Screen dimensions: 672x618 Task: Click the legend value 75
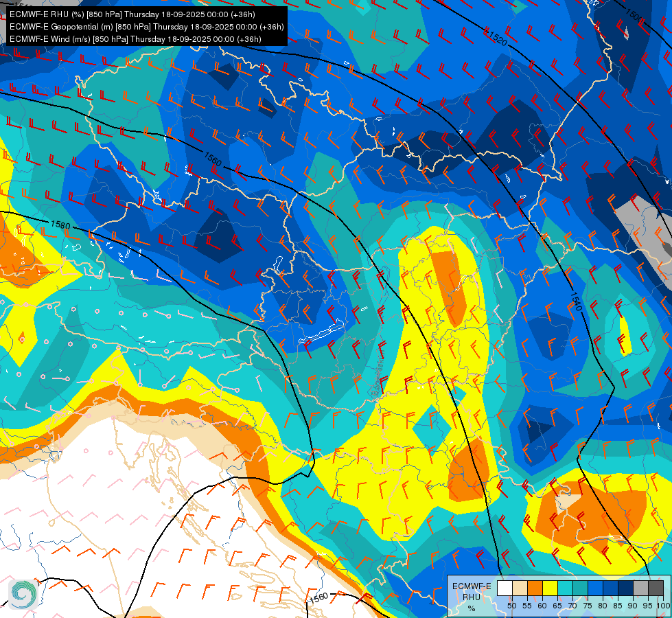pyautogui.click(x=588, y=606)
